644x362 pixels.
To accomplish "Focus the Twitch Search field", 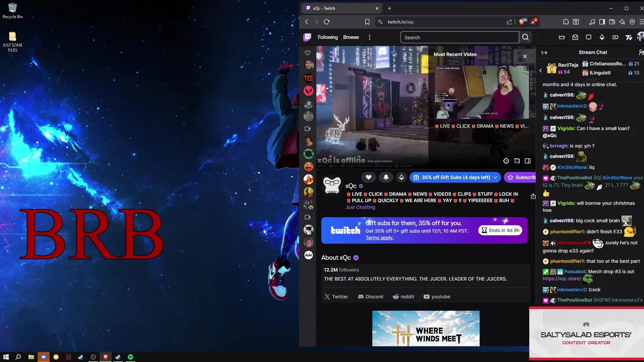I will tap(459, 37).
